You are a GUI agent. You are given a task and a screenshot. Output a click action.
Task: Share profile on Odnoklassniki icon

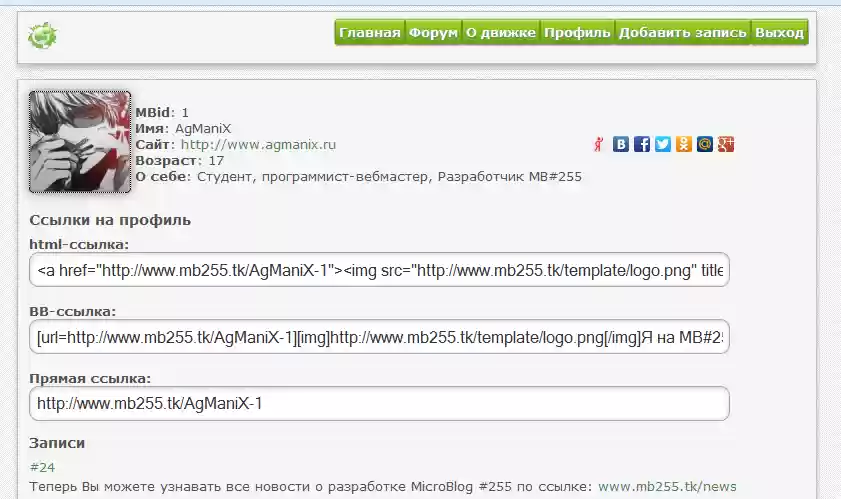tap(683, 144)
